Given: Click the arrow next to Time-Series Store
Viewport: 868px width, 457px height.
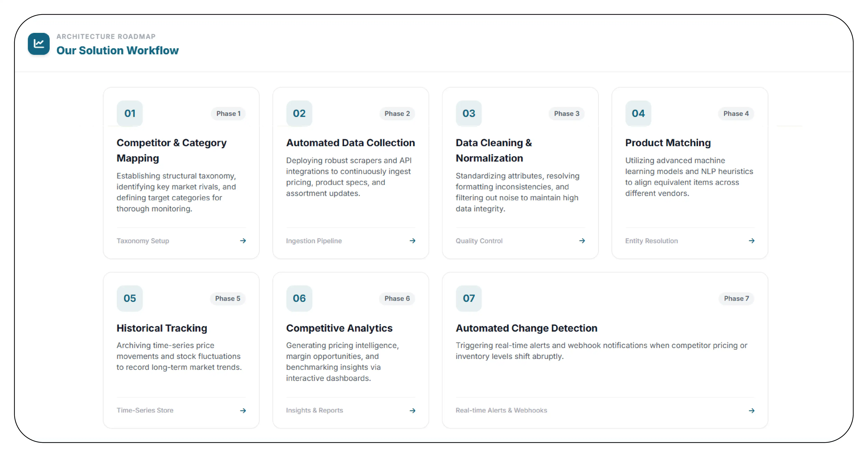Looking at the screenshot, I should pyautogui.click(x=243, y=410).
